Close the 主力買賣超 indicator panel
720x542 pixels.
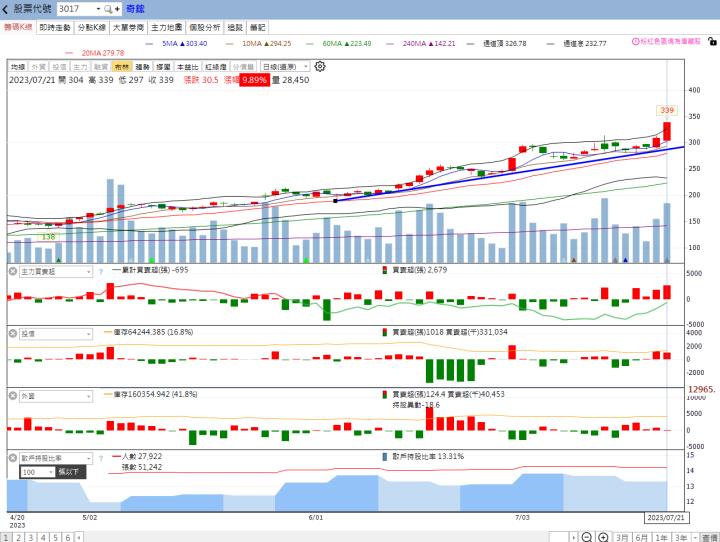point(13,271)
